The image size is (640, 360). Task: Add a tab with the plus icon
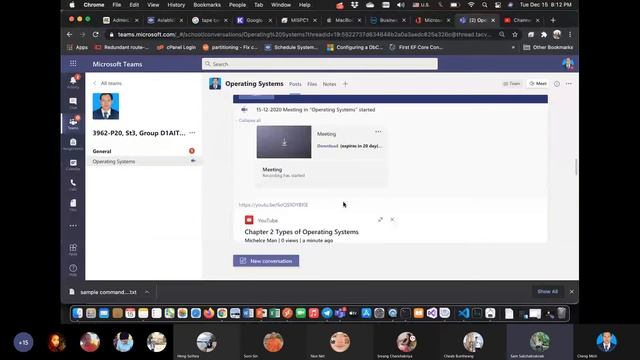coord(345,84)
